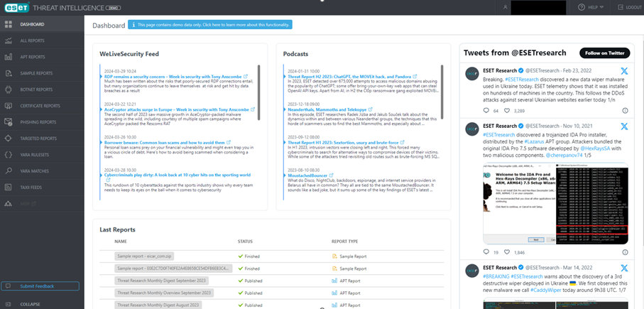Click the demo data info banner
This screenshot has height=309, width=644.
coord(209,25)
